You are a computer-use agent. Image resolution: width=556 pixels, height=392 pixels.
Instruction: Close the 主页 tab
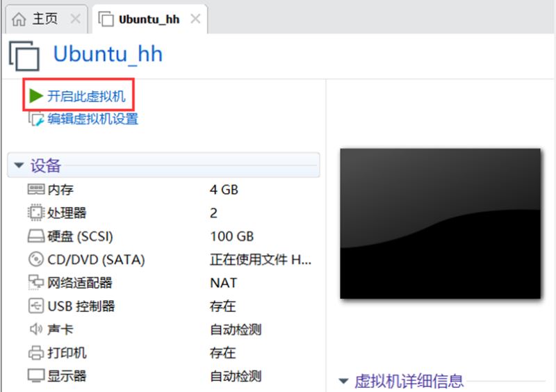click(x=75, y=19)
